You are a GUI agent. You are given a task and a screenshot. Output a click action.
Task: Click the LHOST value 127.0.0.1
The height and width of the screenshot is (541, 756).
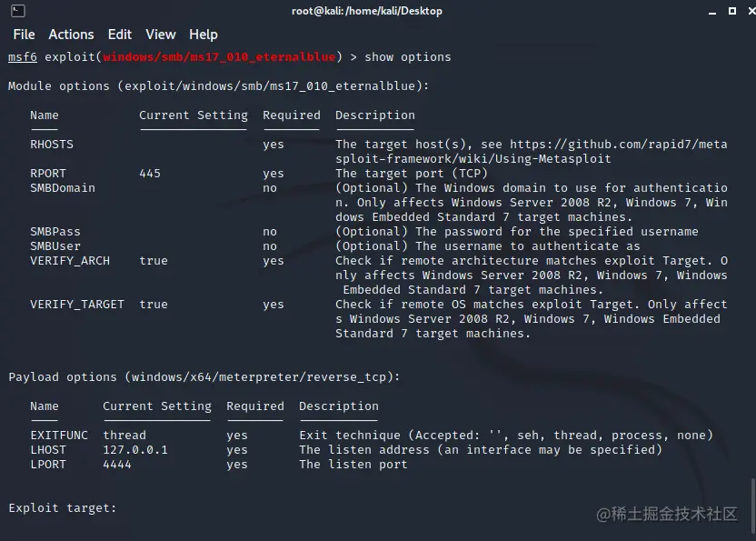pos(135,450)
